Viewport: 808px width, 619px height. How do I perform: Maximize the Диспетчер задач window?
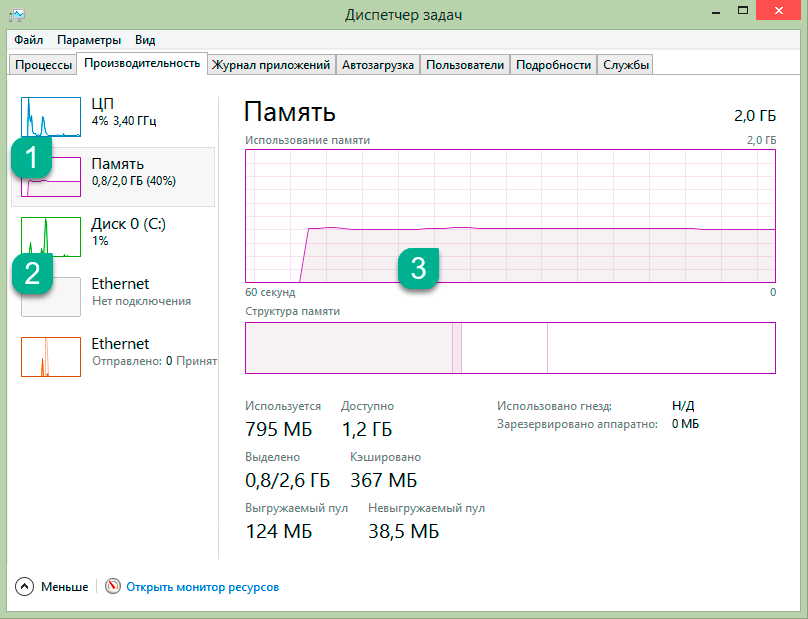(743, 11)
